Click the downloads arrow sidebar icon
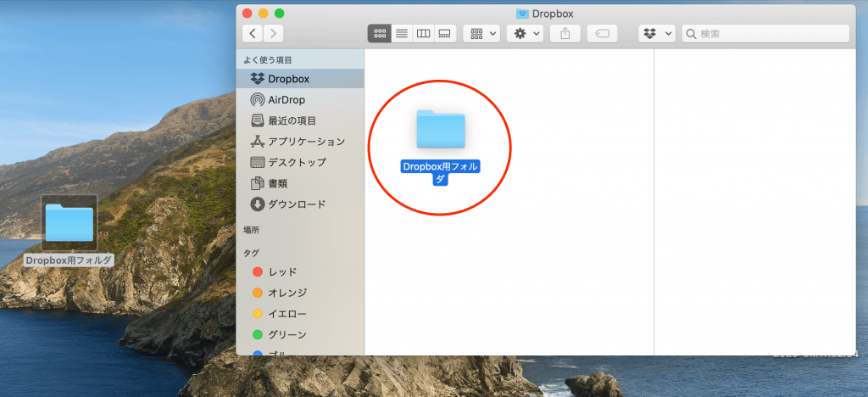868x397 pixels. 258,204
